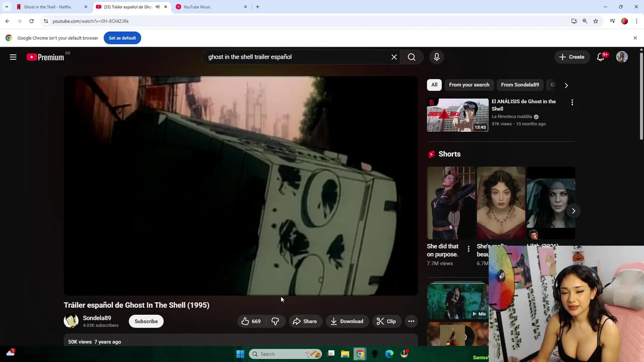The height and width of the screenshot is (362, 644).
Task: Close the YouTube Music tab
Action: click(246, 7)
